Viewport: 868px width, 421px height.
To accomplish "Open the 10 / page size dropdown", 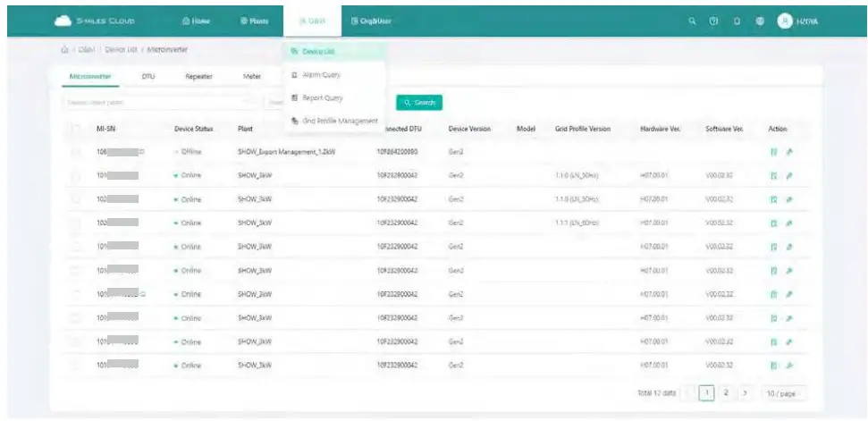I will 783,393.
